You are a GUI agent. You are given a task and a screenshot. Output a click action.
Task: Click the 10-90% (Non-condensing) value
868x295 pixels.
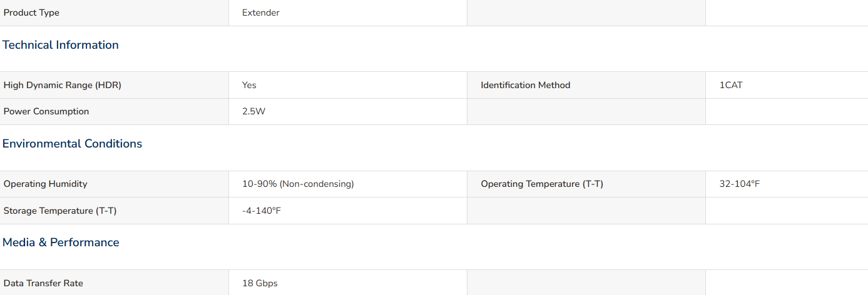298,184
